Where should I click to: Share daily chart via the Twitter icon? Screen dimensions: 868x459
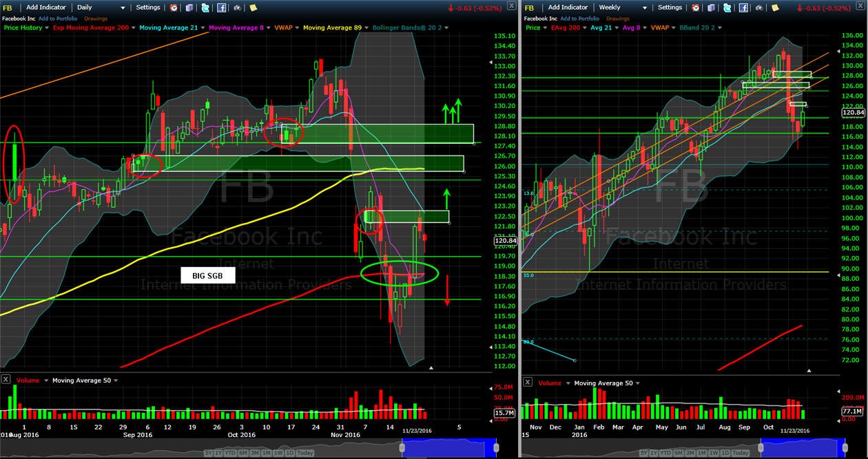pyautogui.click(x=205, y=8)
